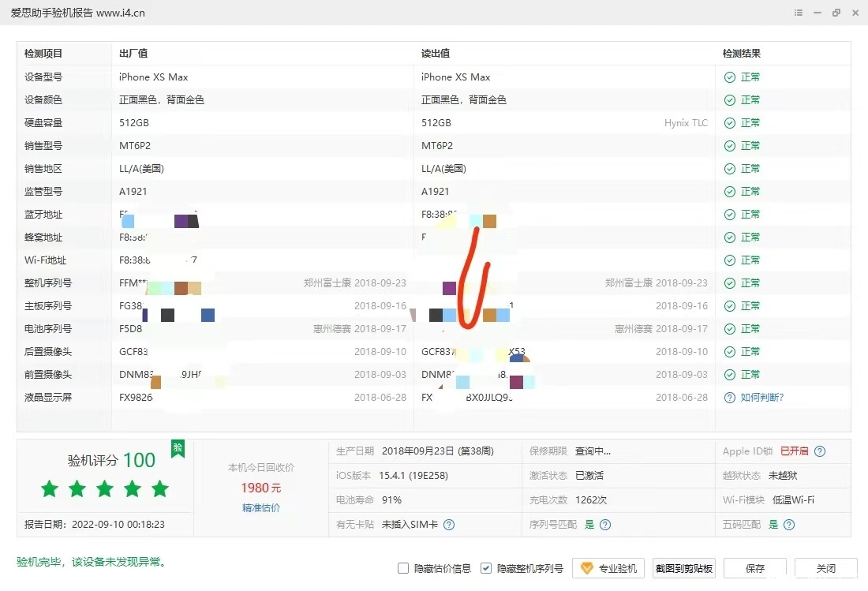Click the green check icon for 主板序列号
Viewport: 868px width, 591px height.
tap(730, 306)
